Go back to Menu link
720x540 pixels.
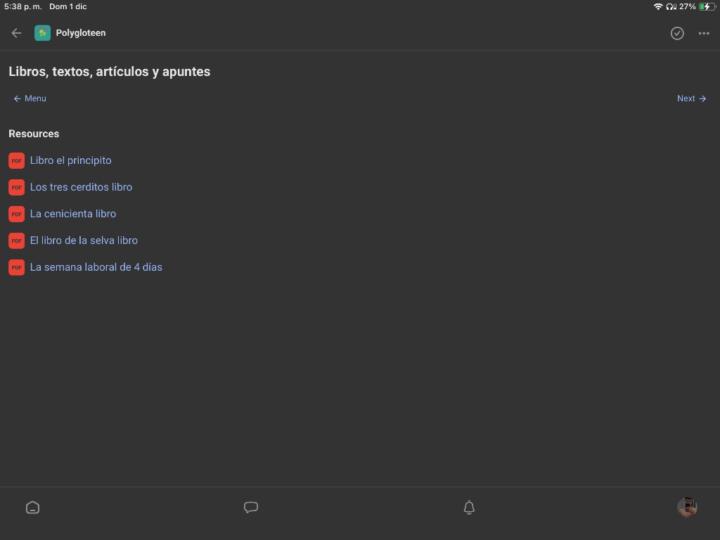point(30,98)
